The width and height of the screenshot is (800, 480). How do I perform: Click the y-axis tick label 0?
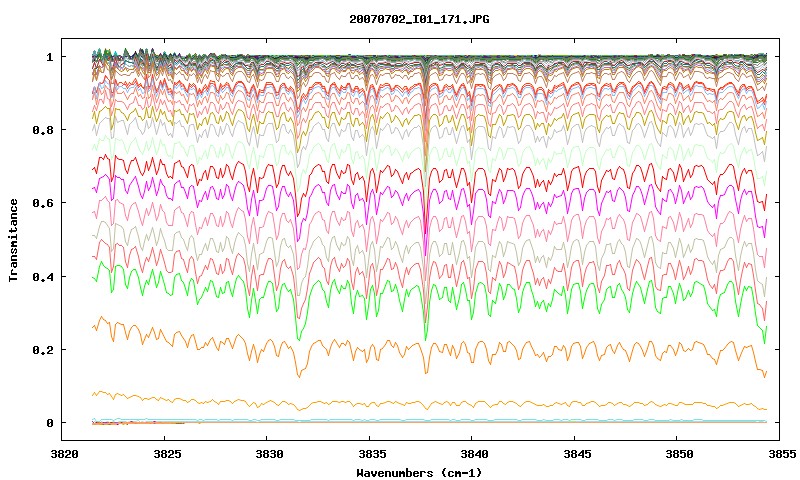coord(49,423)
